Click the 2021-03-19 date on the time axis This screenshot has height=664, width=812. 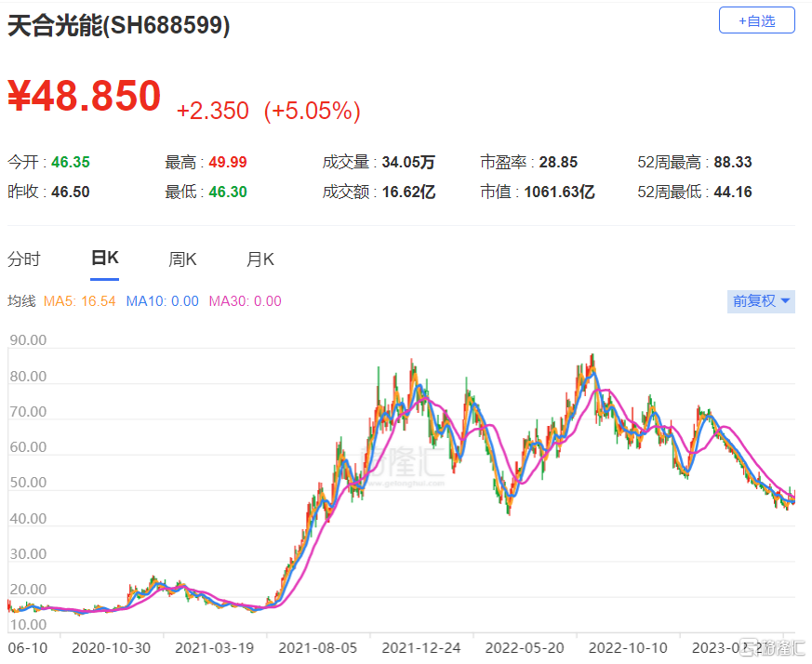pyautogui.click(x=214, y=648)
